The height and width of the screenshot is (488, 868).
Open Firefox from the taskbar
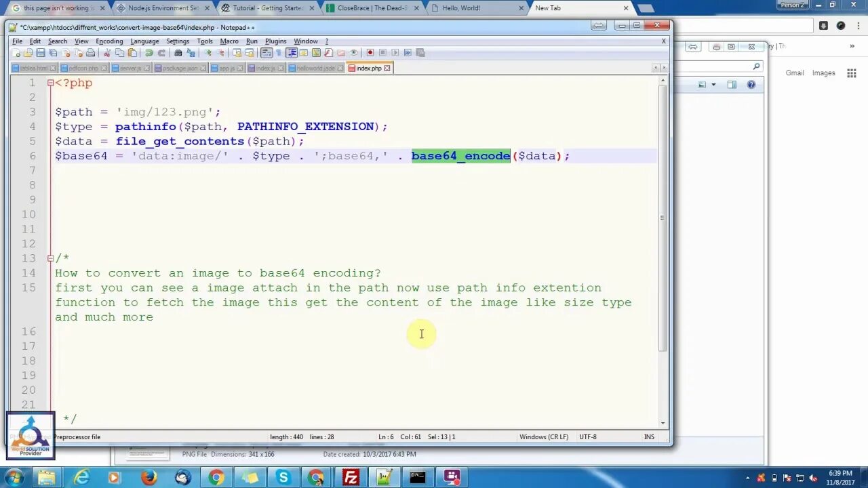click(149, 477)
